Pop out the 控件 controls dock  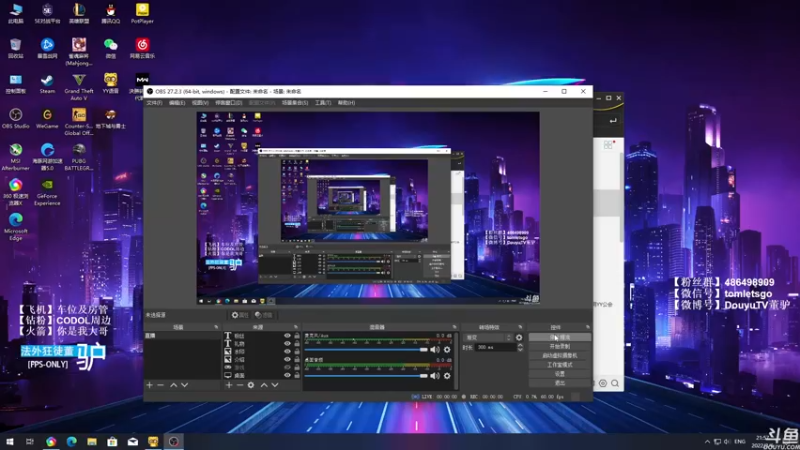click(x=588, y=327)
